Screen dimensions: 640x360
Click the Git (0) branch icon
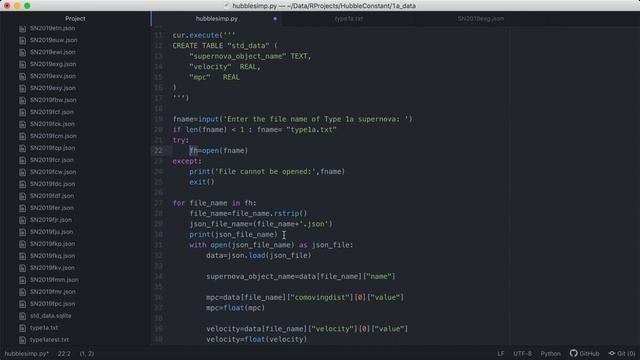[611, 353]
